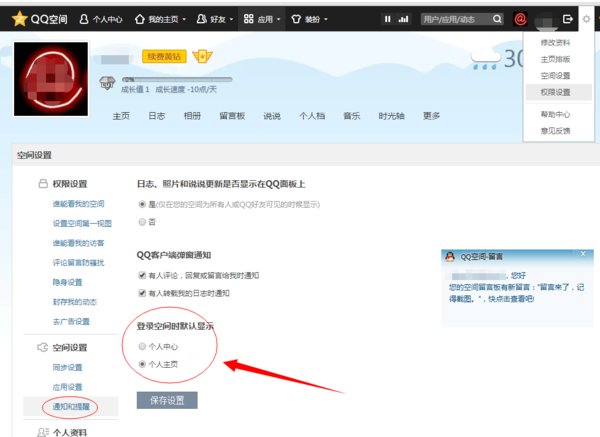The height and width of the screenshot is (437, 600).
Task: Open the 相册 tab
Action: click(x=192, y=116)
